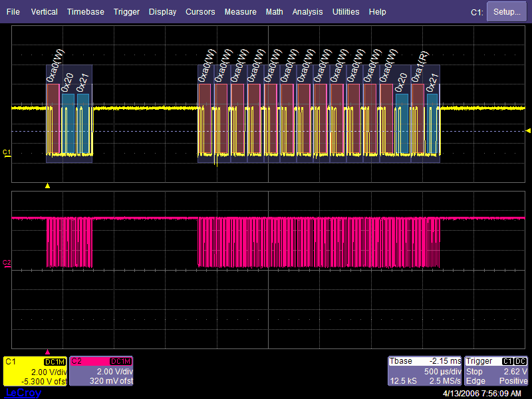Open the Math menu
Viewport: 532px width, 399px height.
[x=274, y=12]
